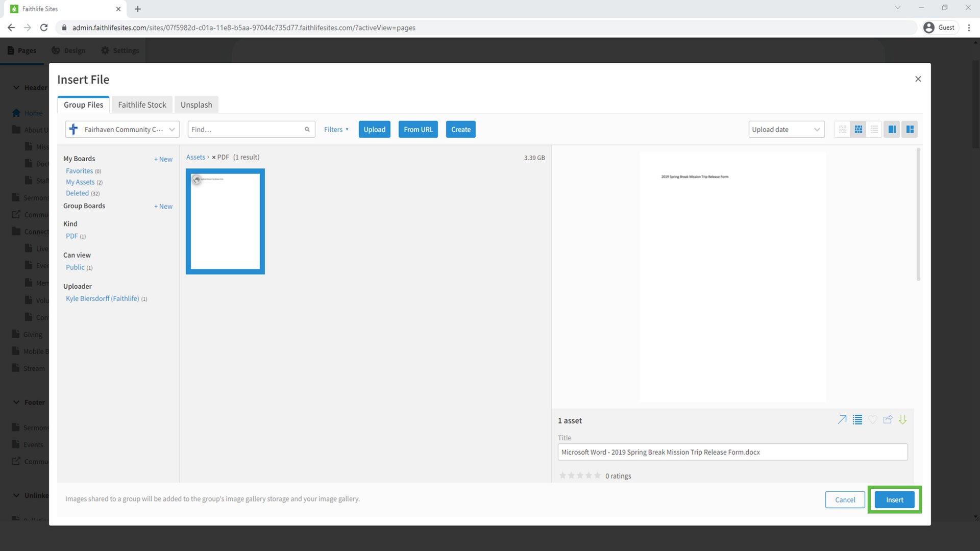Click the browser address bar URL

(x=243, y=28)
